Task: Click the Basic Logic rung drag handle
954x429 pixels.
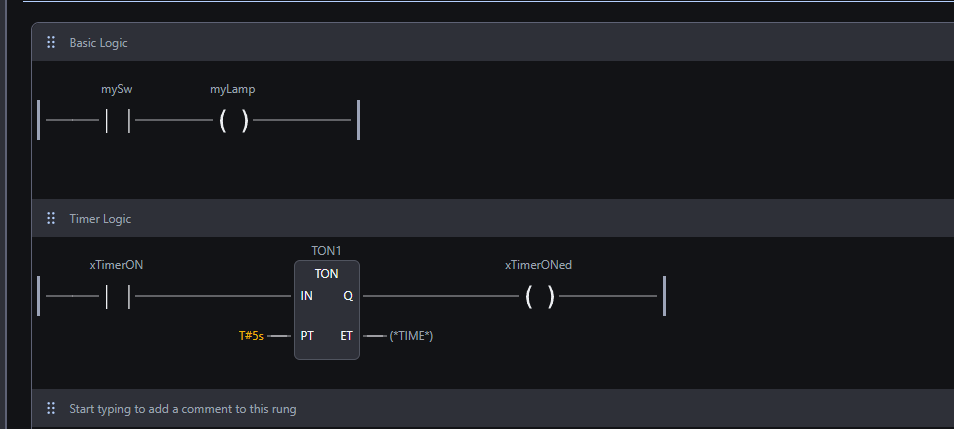Action: tap(51, 43)
